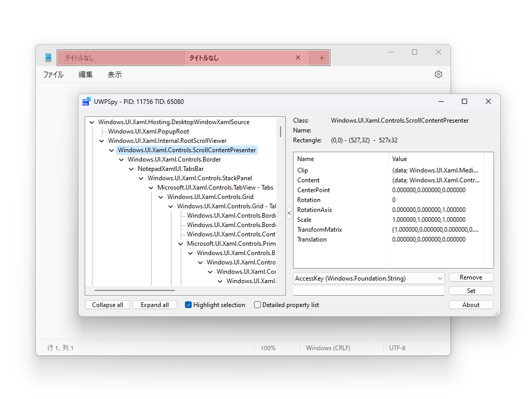Click the Set button
The height and width of the screenshot is (399, 532).
[471, 291]
